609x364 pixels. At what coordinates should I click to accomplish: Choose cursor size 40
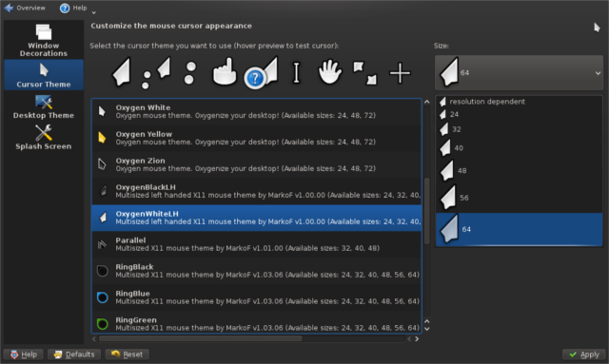[x=519, y=148]
